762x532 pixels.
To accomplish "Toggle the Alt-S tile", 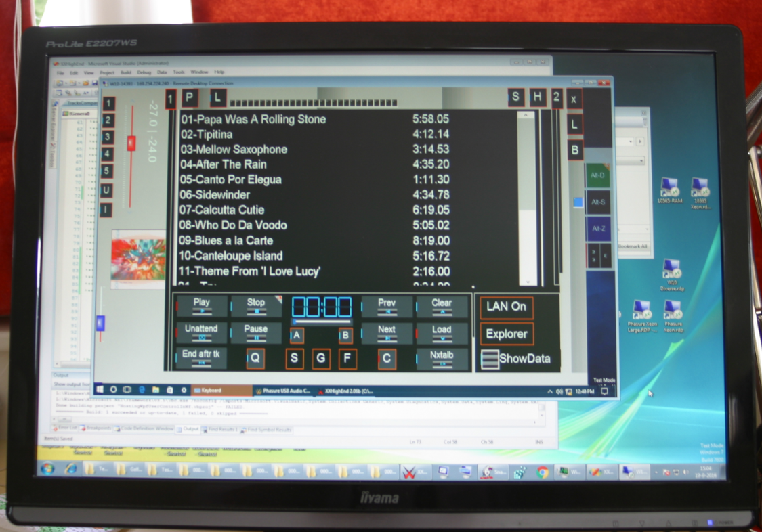I will coord(598,202).
